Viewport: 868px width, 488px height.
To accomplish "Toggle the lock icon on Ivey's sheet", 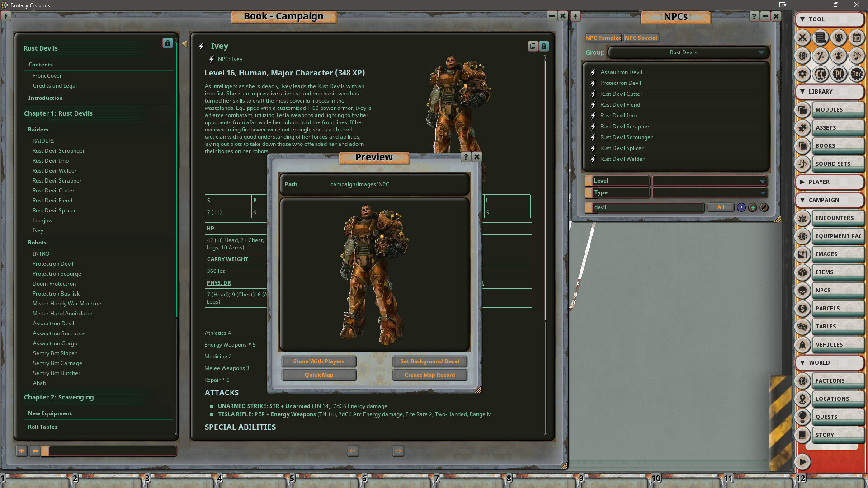I will pyautogui.click(x=543, y=46).
